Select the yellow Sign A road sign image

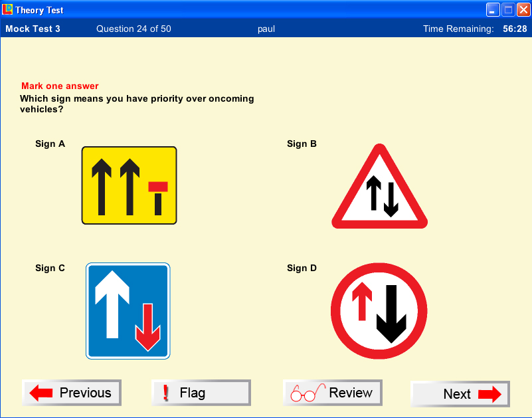click(129, 185)
